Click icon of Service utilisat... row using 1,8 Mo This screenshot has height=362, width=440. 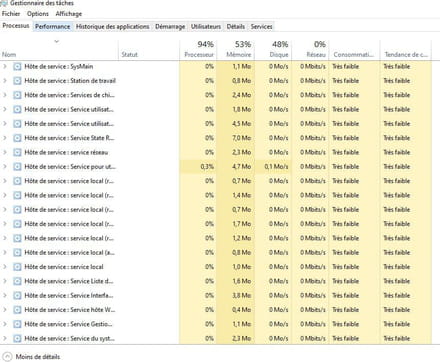coord(17,109)
